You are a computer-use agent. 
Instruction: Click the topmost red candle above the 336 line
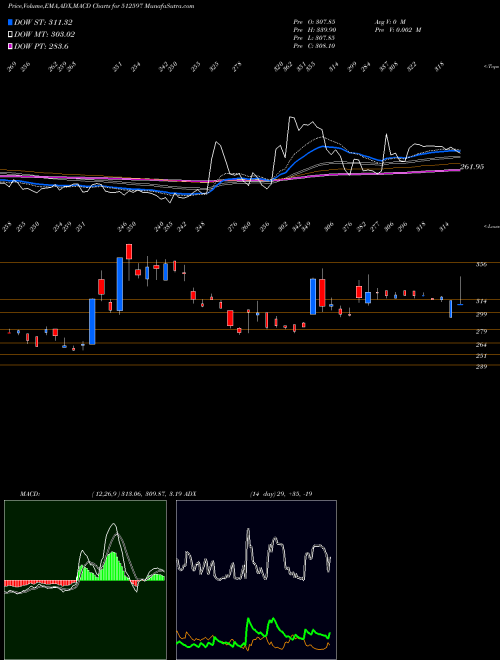tap(129, 252)
